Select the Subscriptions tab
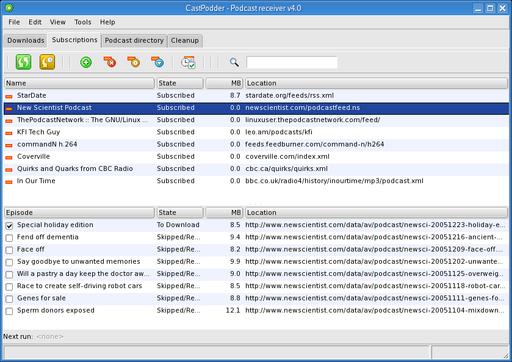512x362 pixels. coord(74,40)
